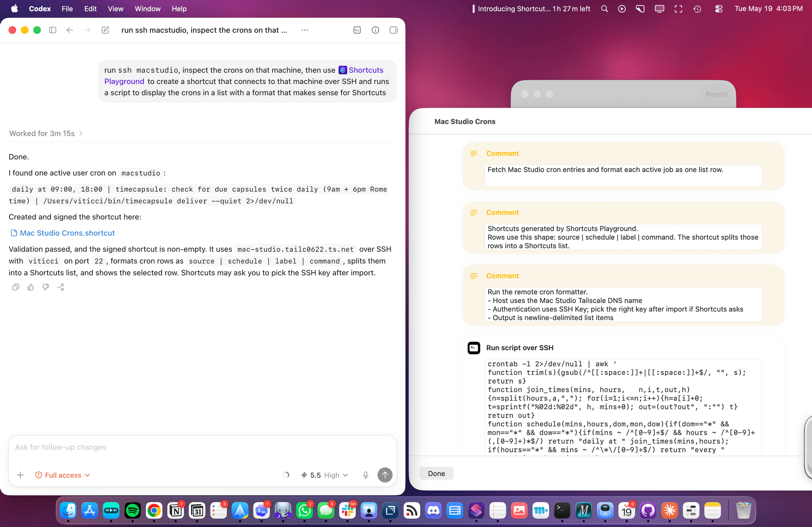Viewport: 812px width, 527px height.
Task: Share the response using the share icon
Action: (61, 287)
